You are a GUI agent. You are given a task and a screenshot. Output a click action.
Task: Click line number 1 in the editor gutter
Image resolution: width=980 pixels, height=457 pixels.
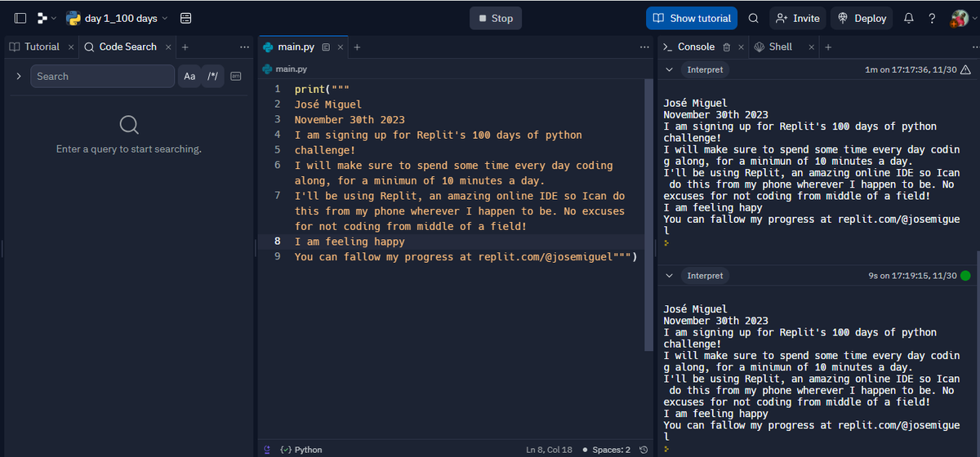278,89
